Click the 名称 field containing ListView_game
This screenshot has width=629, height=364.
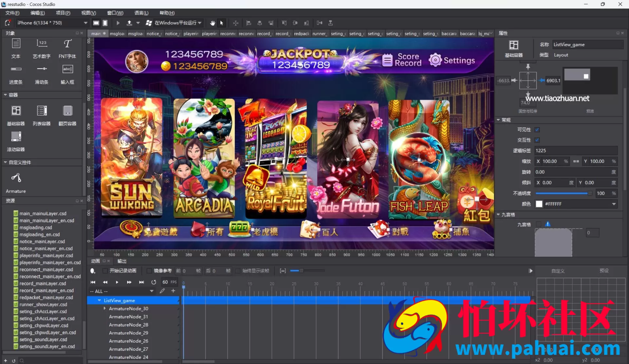coord(587,45)
